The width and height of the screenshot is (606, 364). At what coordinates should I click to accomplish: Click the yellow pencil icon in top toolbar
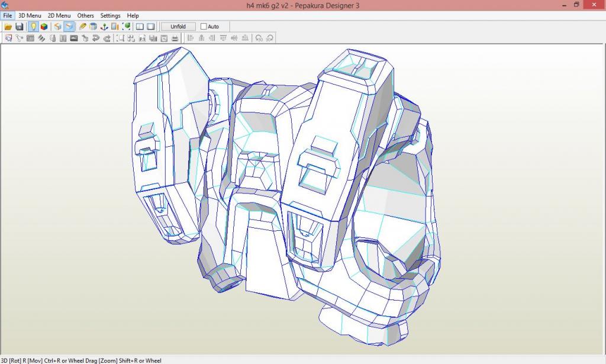pyautogui.click(x=82, y=27)
